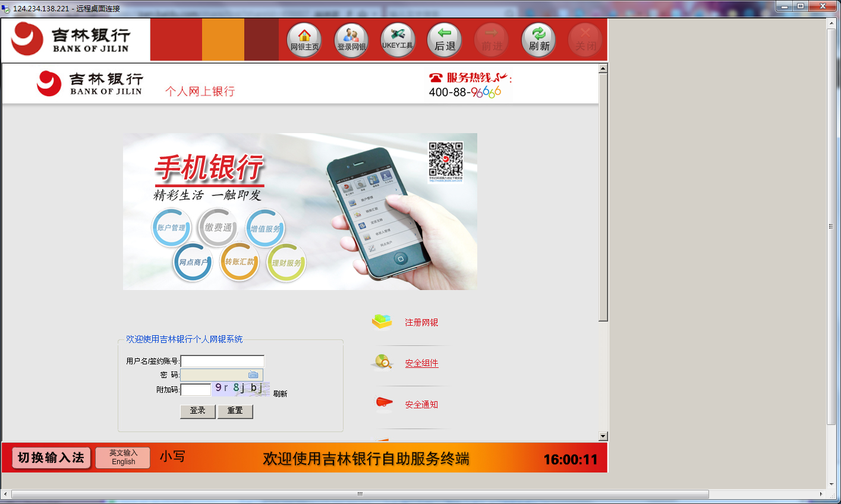The image size is (841, 504).
Task: Click the 重置 reset button
Action: coord(235,411)
